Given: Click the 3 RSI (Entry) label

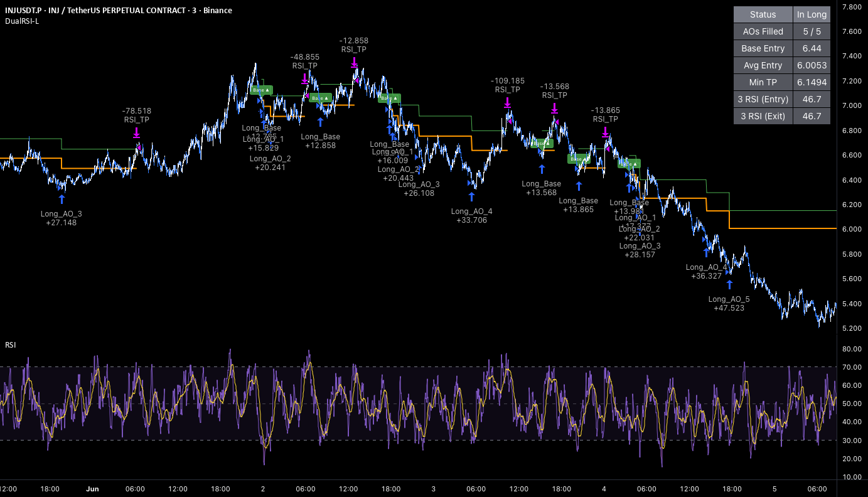Looking at the screenshot, I should tap(763, 99).
